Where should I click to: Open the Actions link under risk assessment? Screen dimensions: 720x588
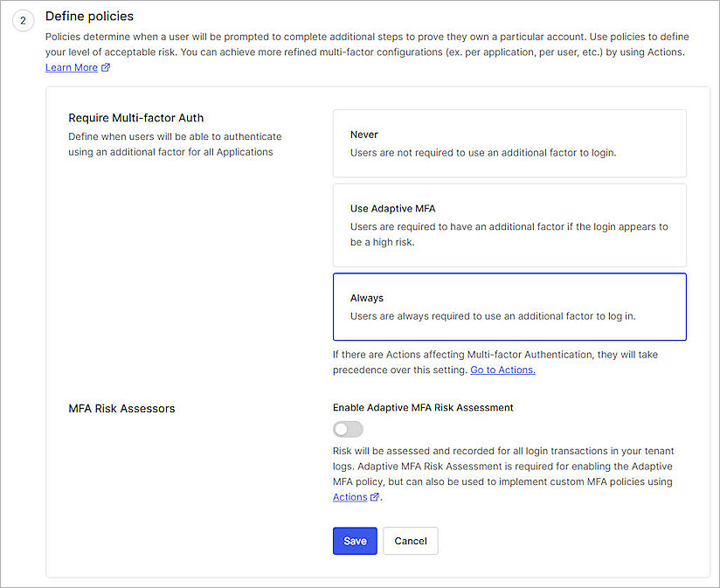click(350, 496)
